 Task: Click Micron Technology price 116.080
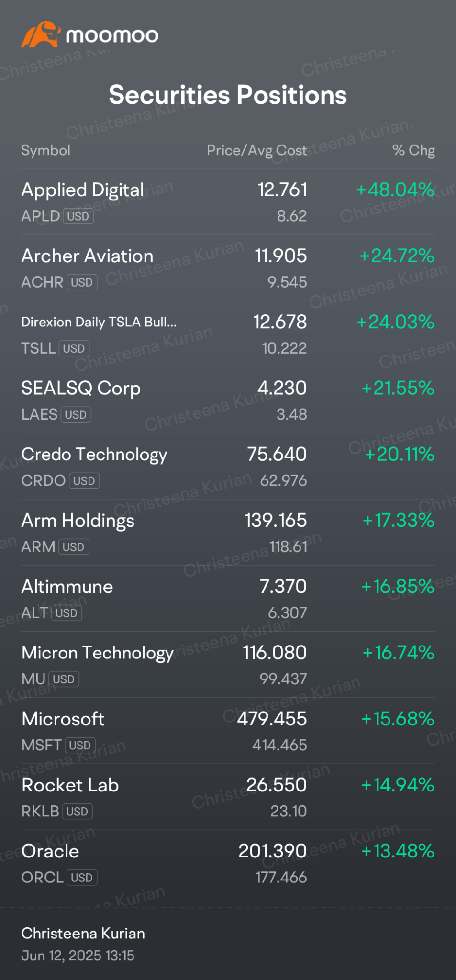click(274, 653)
